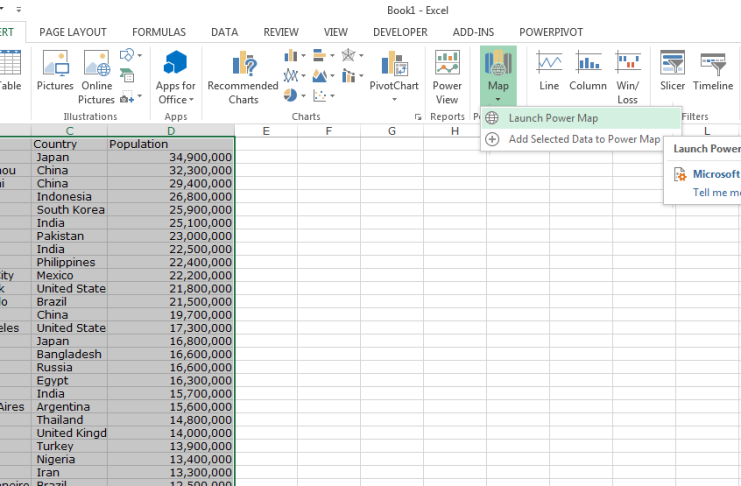Viewport: 741px width, 486px height.
Task: Open the Shapes gallery
Action: [130, 55]
